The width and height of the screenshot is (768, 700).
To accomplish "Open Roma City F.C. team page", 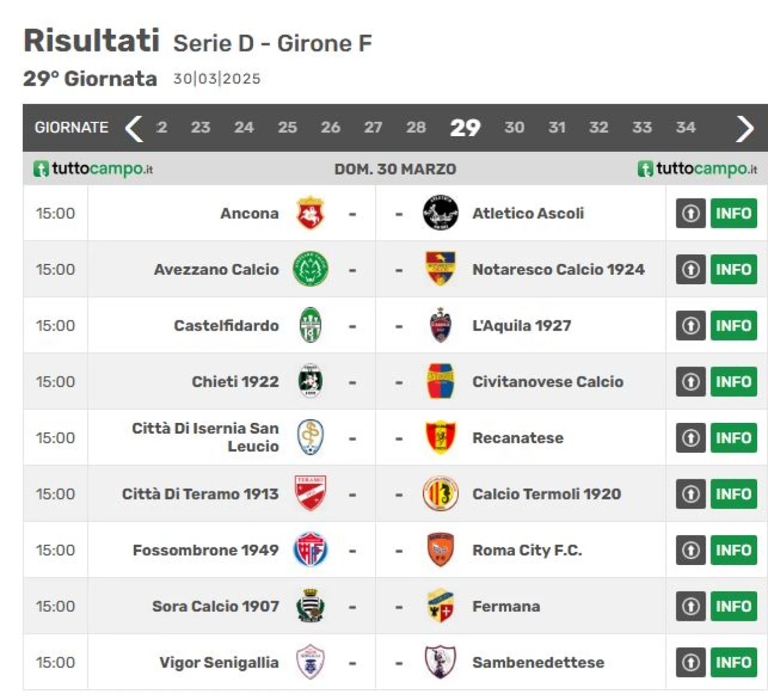I will (x=527, y=550).
